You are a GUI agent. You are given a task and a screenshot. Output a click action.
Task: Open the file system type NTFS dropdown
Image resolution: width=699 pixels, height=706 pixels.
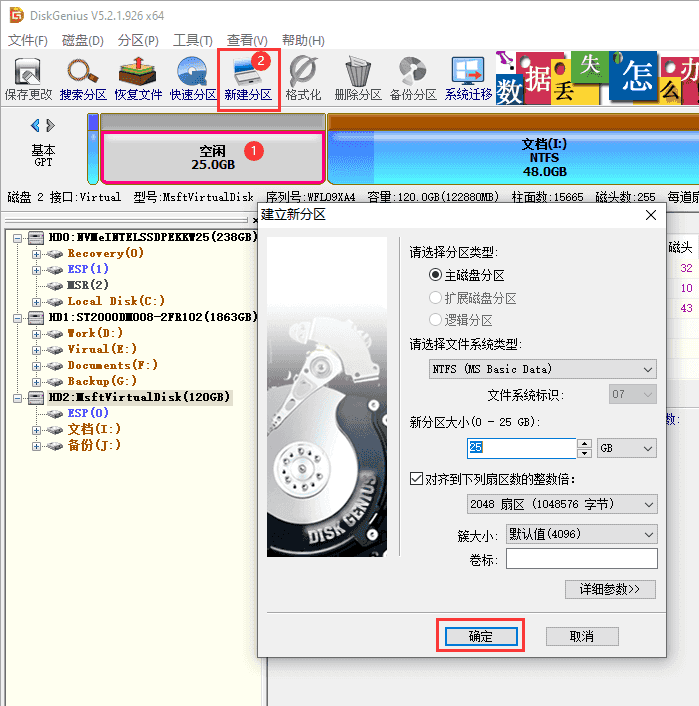pos(543,369)
